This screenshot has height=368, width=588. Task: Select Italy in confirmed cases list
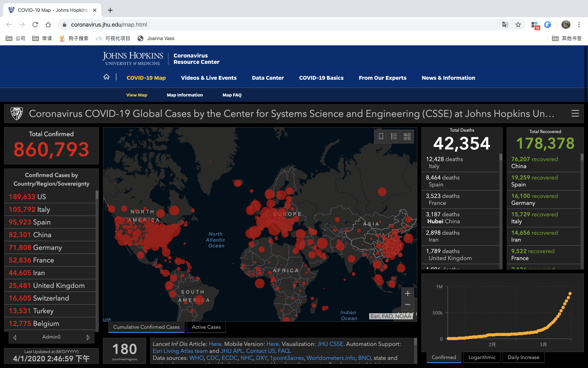point(50,209)
